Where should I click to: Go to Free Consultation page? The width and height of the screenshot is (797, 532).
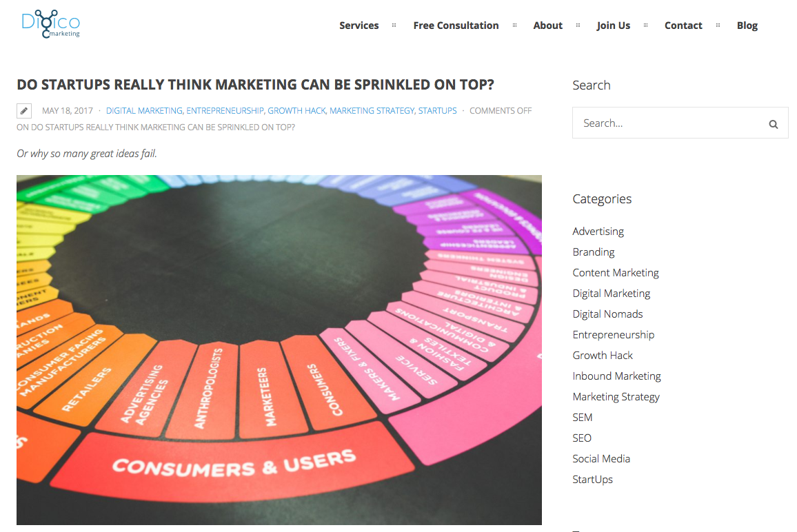point(456,25)
